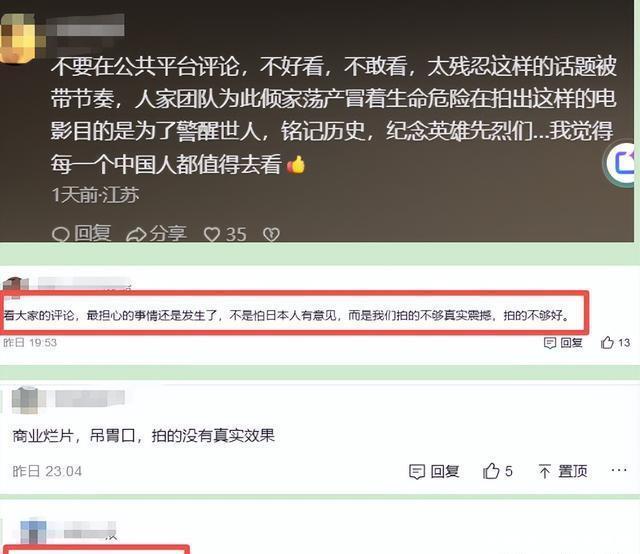Open the pixelated avatar of top commenter
640x554 pixels.
[x=18, y=39]
